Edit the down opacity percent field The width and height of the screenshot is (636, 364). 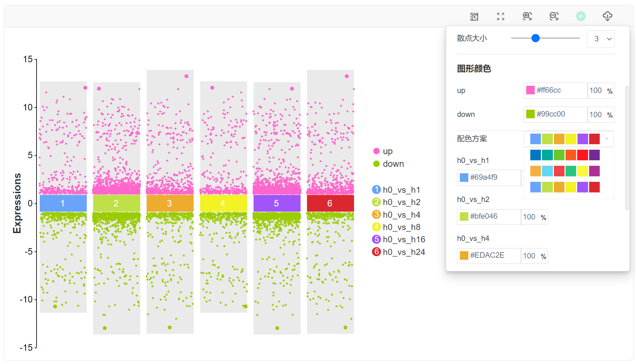[x=601, y=114]
